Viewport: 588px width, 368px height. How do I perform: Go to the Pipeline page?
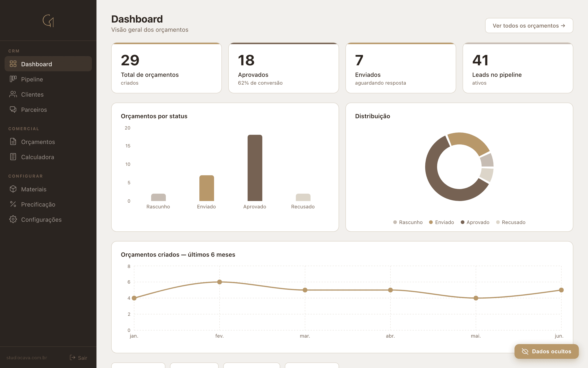48,79
